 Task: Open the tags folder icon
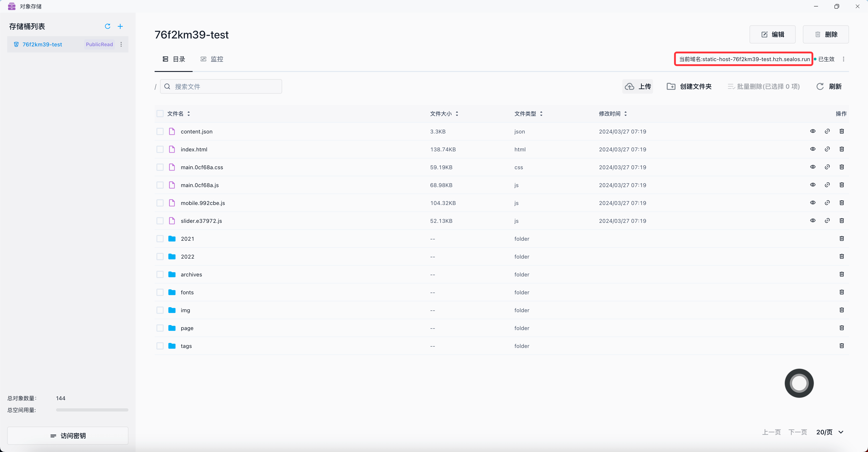tap(172, 346)
